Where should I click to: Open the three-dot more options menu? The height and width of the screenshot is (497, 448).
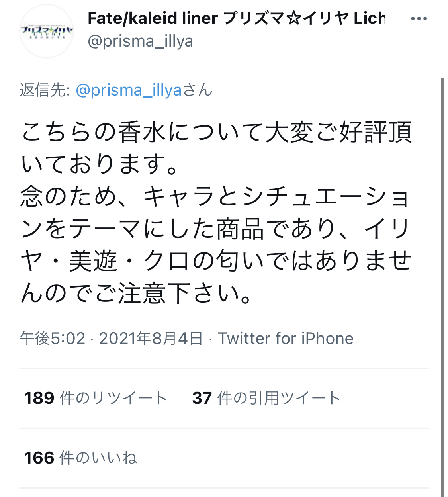pyautogui.click(x=419, y=19)
